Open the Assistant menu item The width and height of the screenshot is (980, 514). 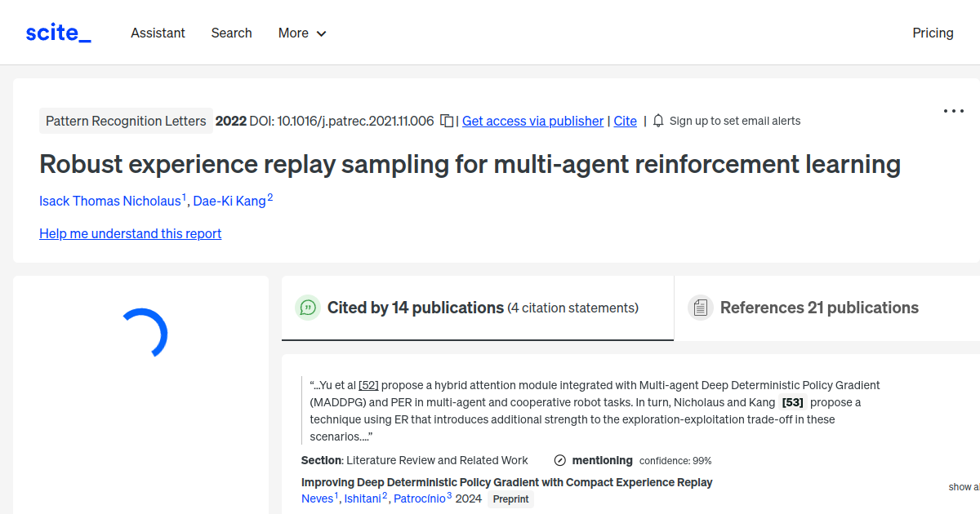tap(158, 33)
